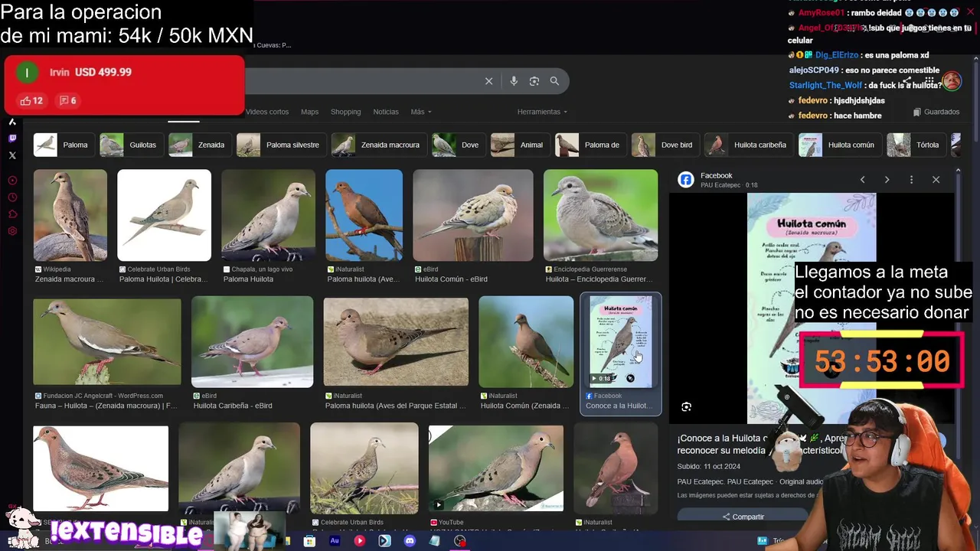Expand the Más dropdown menu
Screen dimensions: 980x551
[420, 112]
